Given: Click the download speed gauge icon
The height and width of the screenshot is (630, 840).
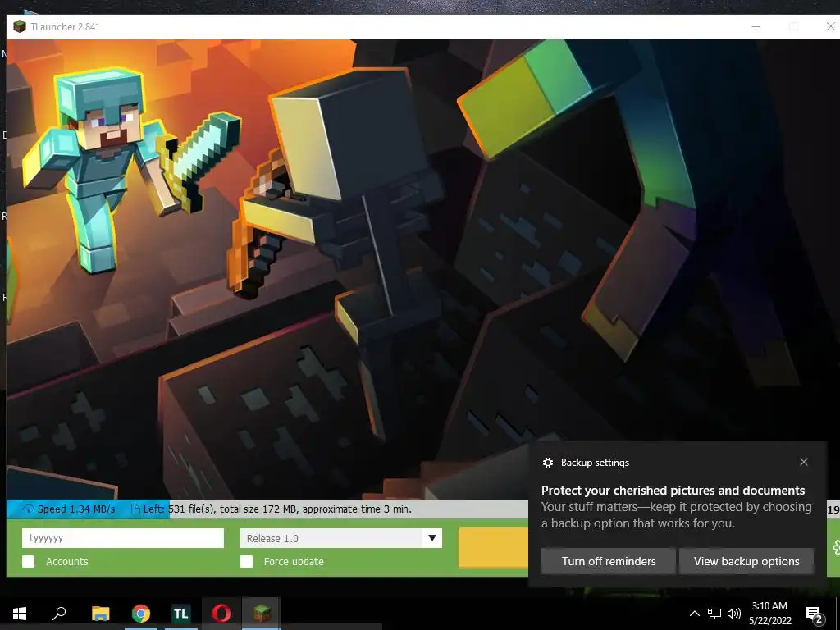Looking at the screenshot, I should pos(29,509).
